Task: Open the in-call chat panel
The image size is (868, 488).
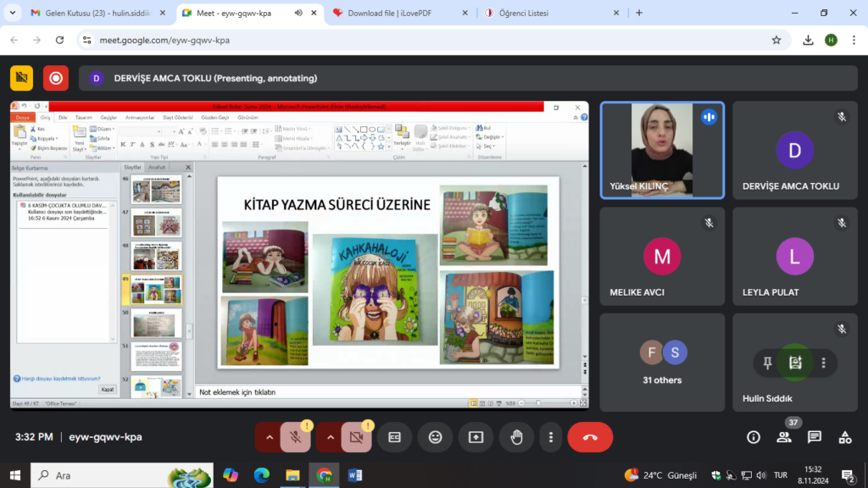Action: tap(815, 437)
